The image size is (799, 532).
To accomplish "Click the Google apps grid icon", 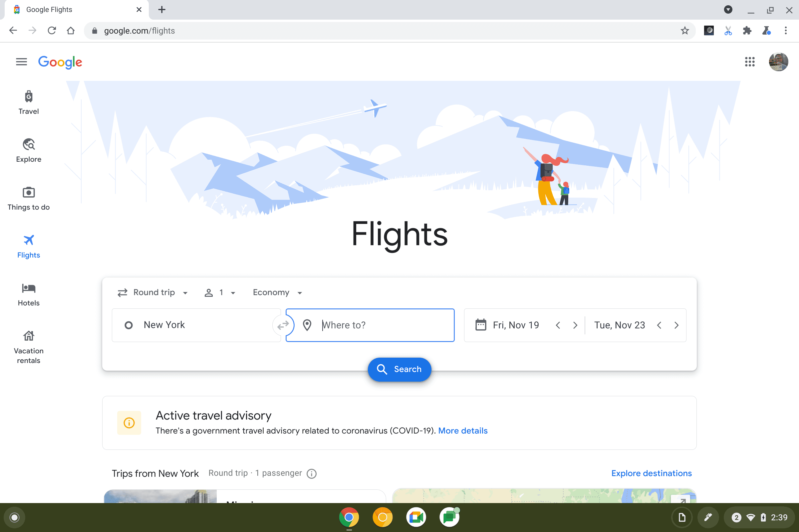I will click(750, 62).
